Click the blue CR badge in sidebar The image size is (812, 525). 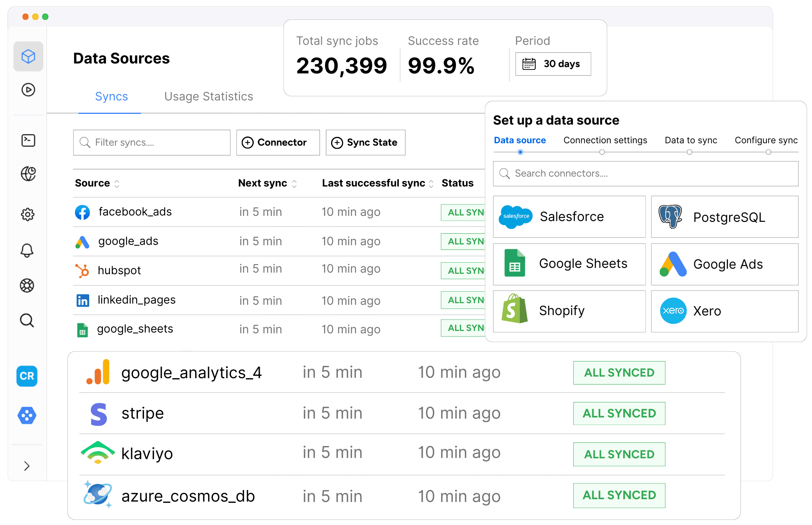pyautogui.click(x=27, y=376)
